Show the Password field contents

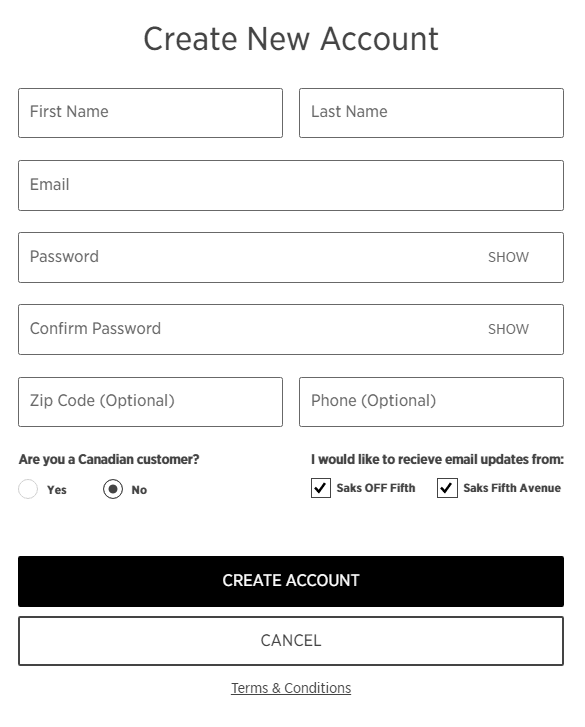pos(508,257)
